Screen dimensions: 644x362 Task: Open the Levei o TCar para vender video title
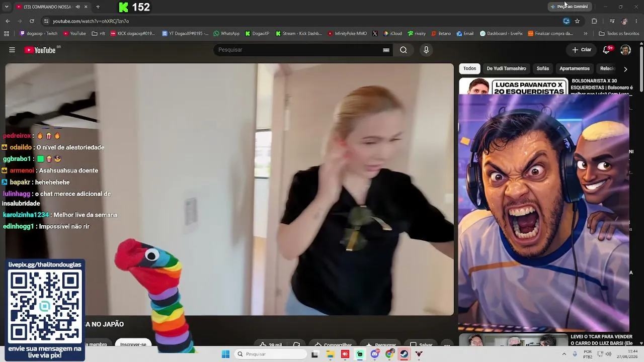click(601, 340)
